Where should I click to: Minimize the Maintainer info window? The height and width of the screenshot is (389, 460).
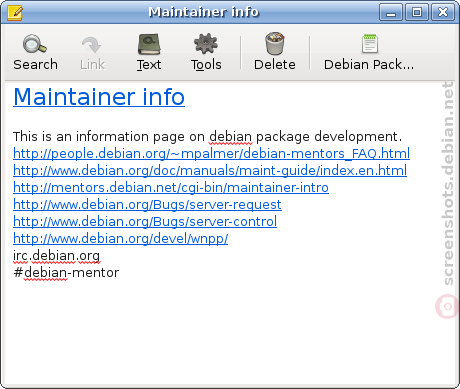pos(391,13)
